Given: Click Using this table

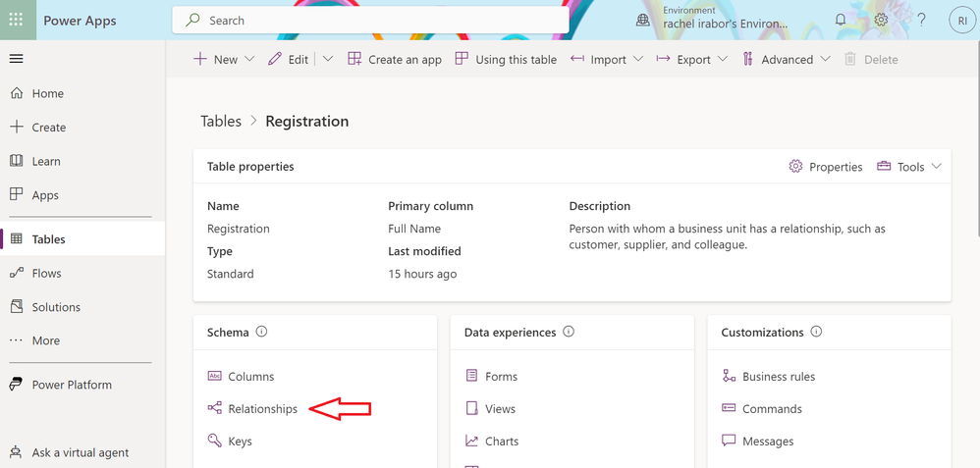Looking at the screenshot, I should 506,60.
